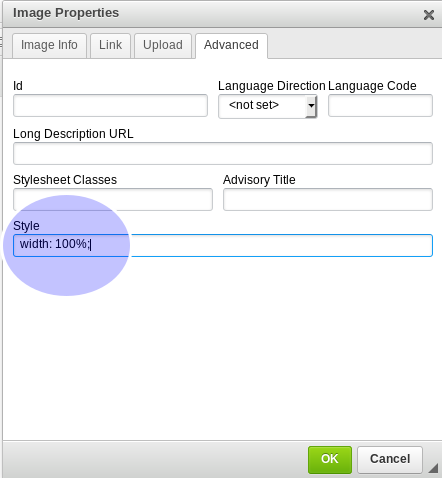This screenshot has height=478, width=442.
Task: Select the Advanced tab
Action: click(231, 45)
